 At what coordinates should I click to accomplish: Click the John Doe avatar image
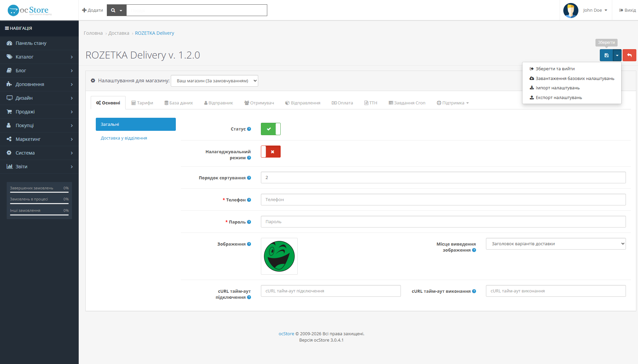tap(571, 10)
